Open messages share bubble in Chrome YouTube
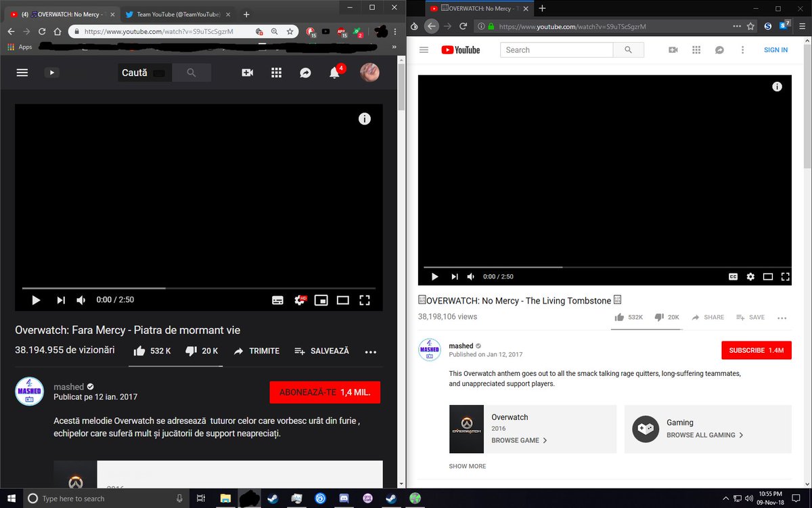The width and height of the screenshot is (812, 508). (x=305, y=72)
